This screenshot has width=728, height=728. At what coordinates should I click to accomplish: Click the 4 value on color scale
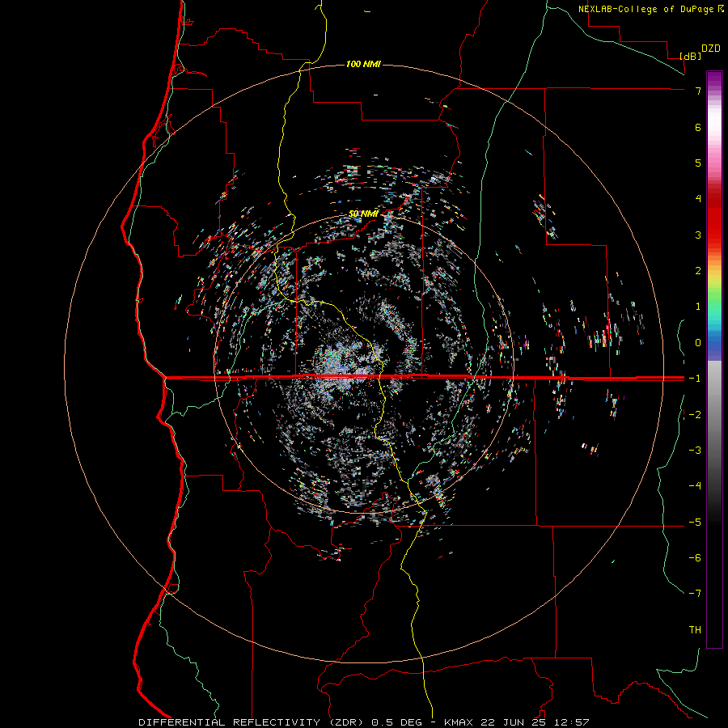tap(698, 199)
